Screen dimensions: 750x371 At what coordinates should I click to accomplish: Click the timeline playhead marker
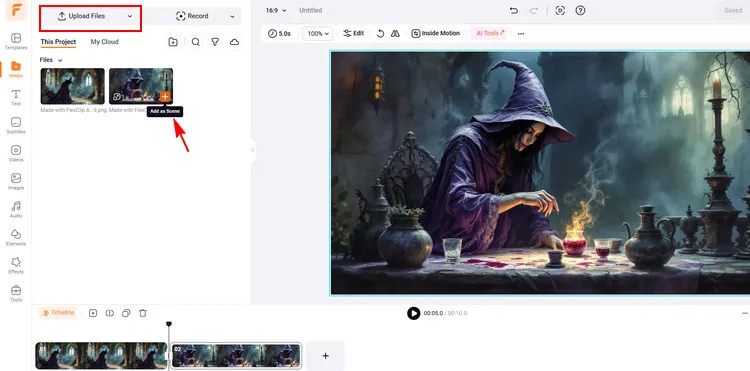168,324
